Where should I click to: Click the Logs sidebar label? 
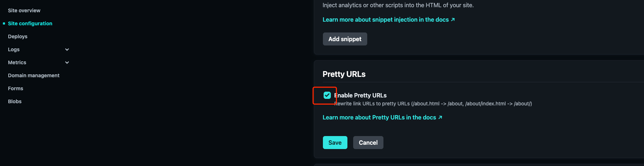14,49
